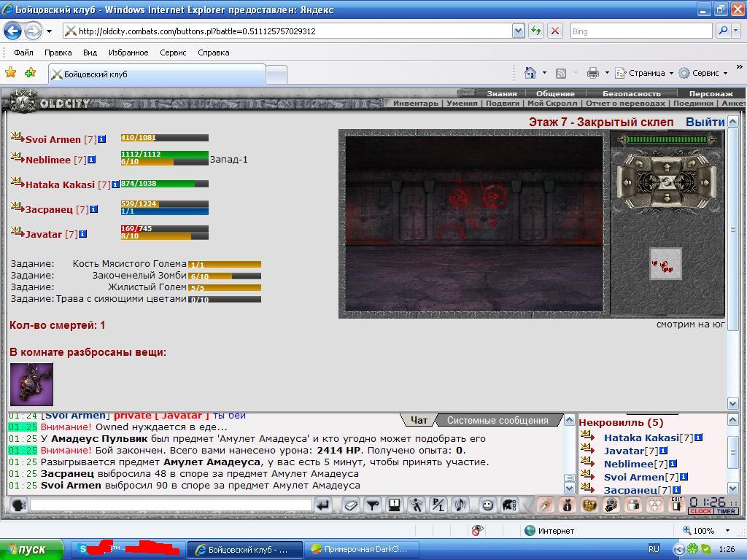Open the Общение menu
The width and height of the screenshot is (747, 560).
555,94
